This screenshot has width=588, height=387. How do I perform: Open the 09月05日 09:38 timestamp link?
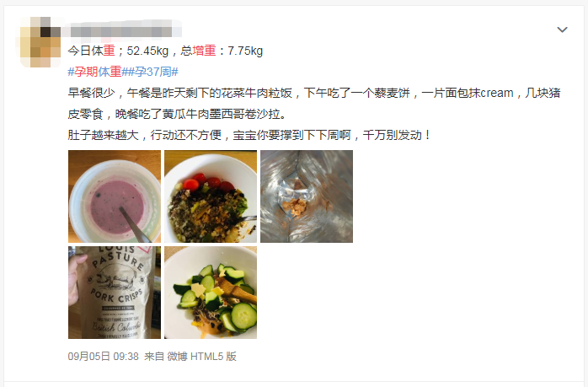coord(103,356)
